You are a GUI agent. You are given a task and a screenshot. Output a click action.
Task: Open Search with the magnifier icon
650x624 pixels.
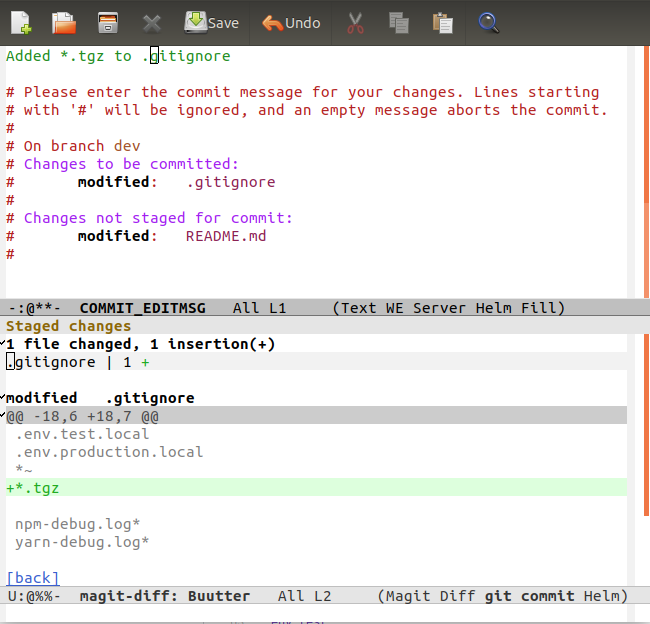pyautogui.click(x=488, y=22)
